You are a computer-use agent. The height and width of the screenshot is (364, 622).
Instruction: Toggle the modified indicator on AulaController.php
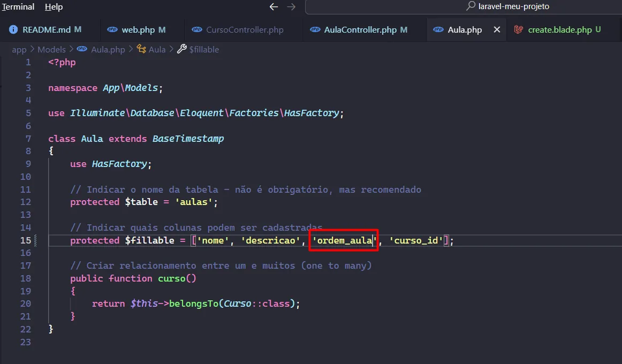pyautogui.click(x=404, y=29)
